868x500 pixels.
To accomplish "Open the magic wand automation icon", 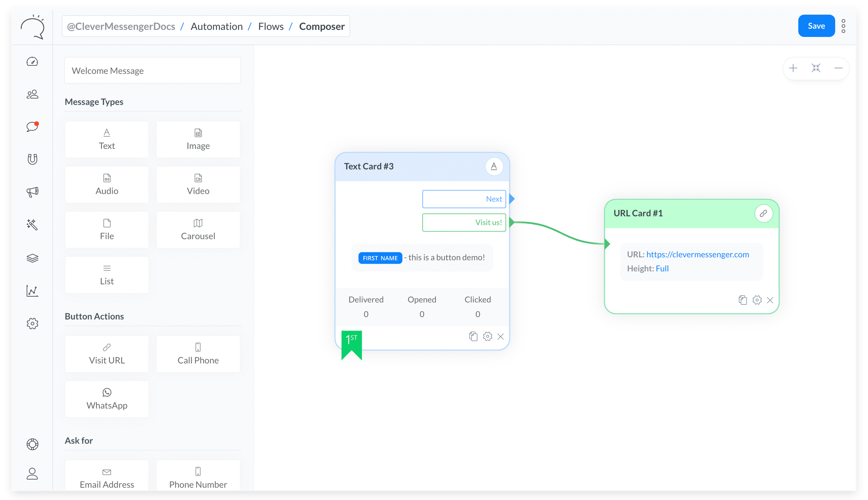I will pos(32,224).
